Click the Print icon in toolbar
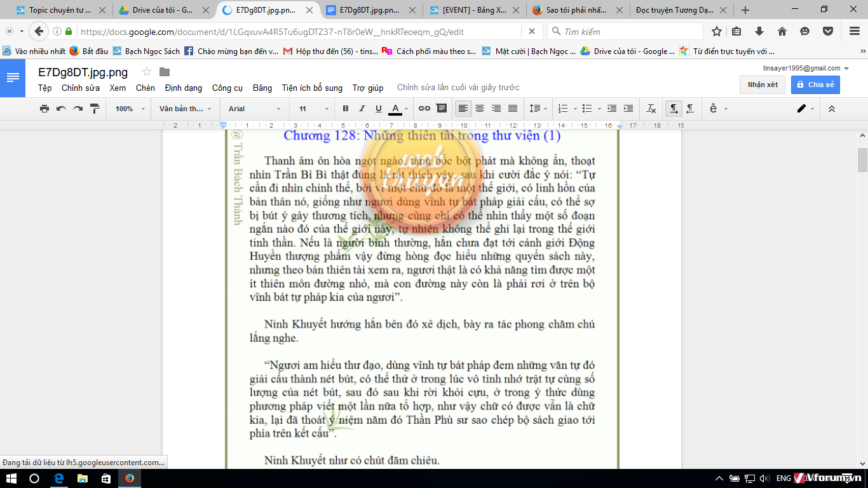This screenshot has height=488, width=868. (x=44, y=109)
